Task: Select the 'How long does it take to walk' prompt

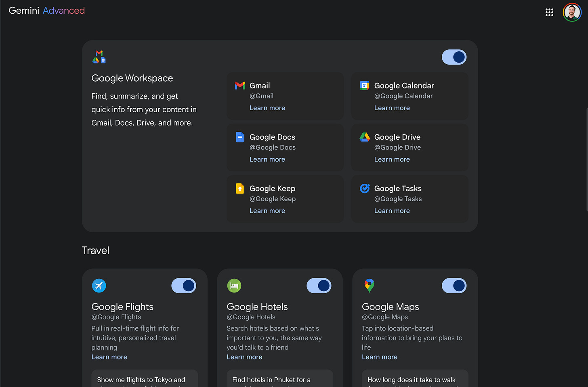Action: click(x=415, y=379)
